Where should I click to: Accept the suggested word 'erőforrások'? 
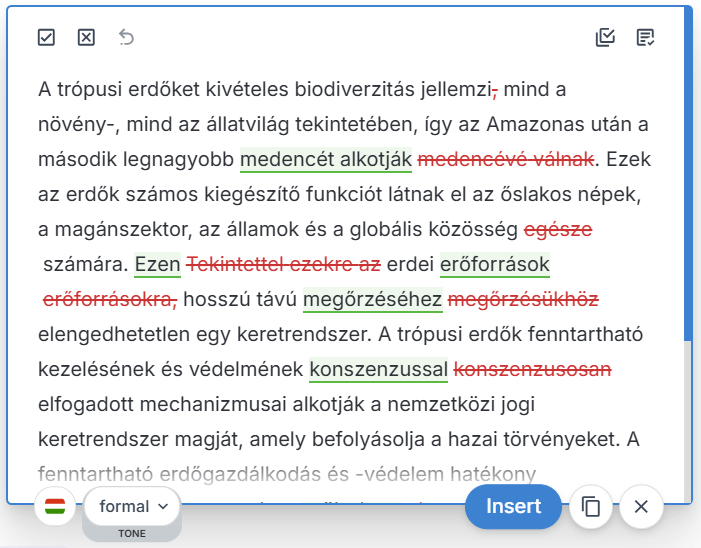(495, 265)
